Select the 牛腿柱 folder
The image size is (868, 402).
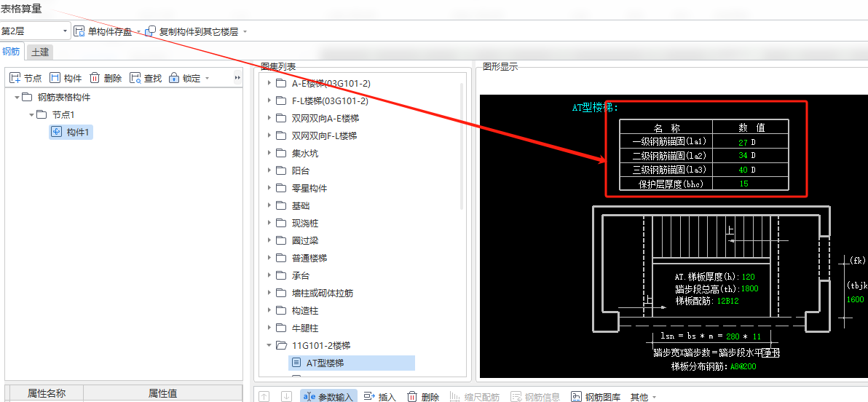pyautogui.click(x=305, y=328)
